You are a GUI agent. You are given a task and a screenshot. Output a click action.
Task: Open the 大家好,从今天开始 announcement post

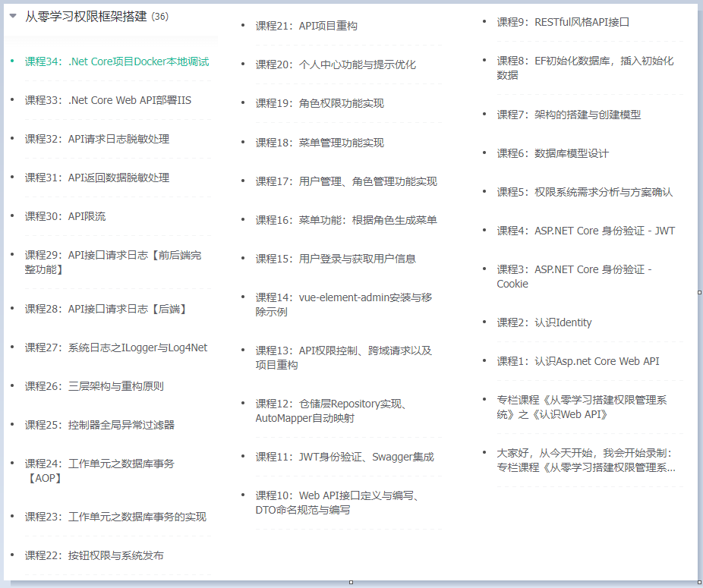(x=586, y=461)
